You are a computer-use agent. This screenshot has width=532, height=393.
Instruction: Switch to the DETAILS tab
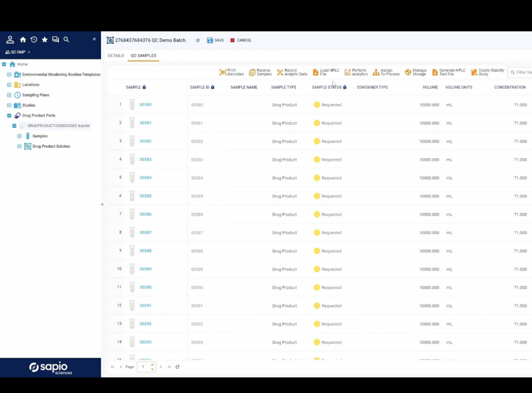tap(116, 55)
